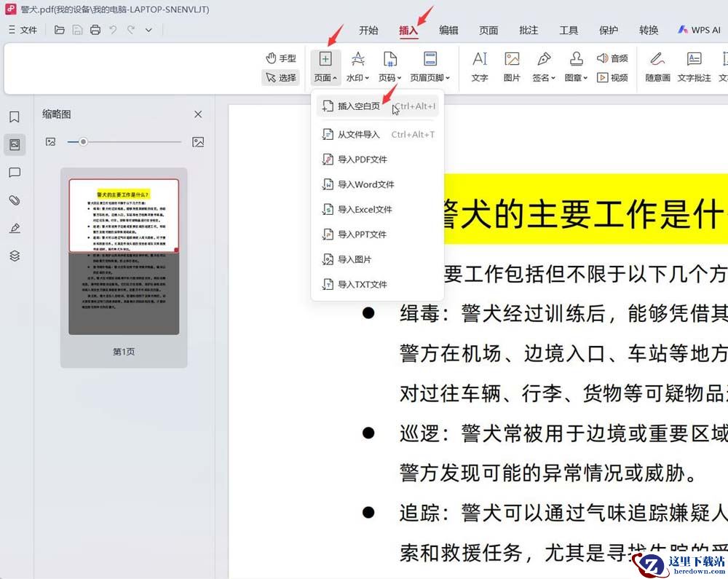Select the 手型 hand tool

point(281,58)
